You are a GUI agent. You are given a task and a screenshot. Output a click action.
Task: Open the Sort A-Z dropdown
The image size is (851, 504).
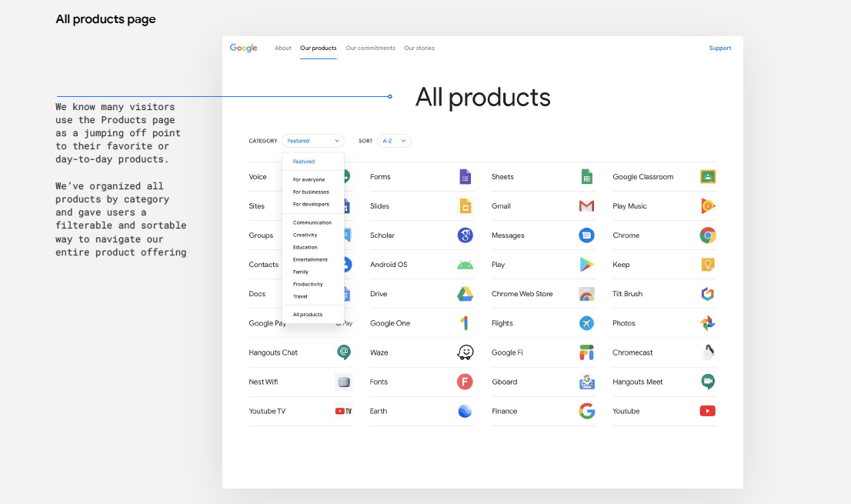[x=394, y=141]
